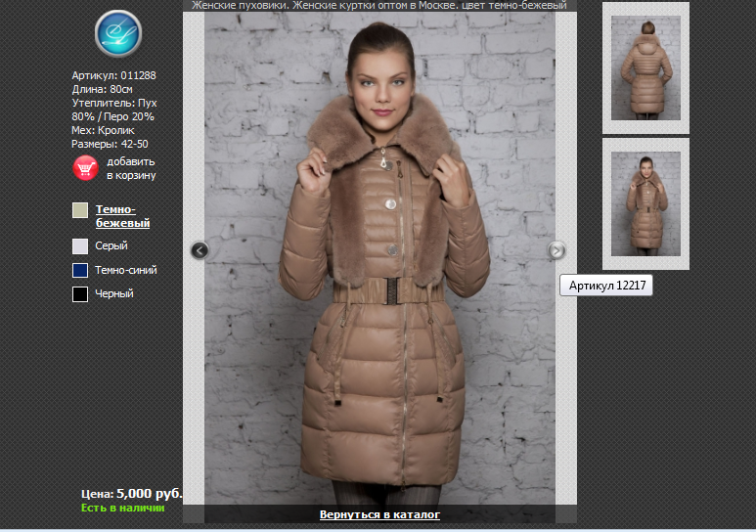This screenshot has width=756, height=532.
Task: Click the red shopping cart icon
Action: tap(86, 168)
